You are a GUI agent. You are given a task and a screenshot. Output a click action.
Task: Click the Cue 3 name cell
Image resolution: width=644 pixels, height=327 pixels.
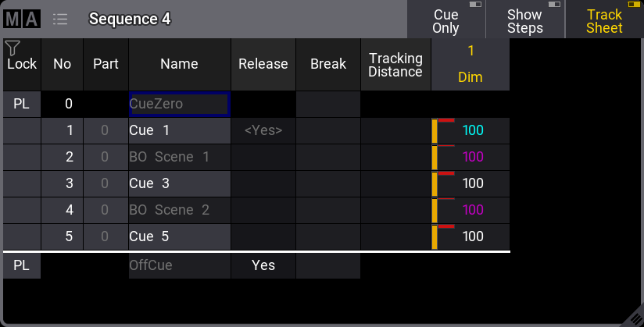[x=179, y=183]
